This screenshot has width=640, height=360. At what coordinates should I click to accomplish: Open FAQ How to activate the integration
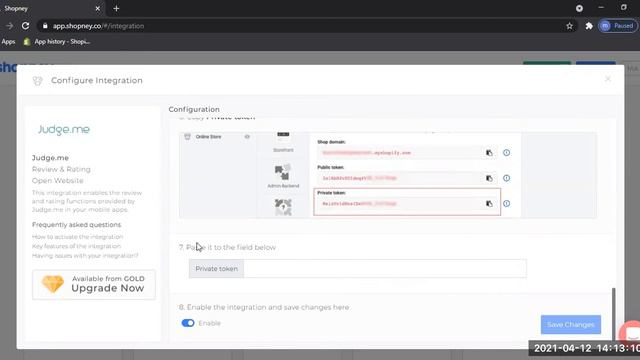coord(78,237)
